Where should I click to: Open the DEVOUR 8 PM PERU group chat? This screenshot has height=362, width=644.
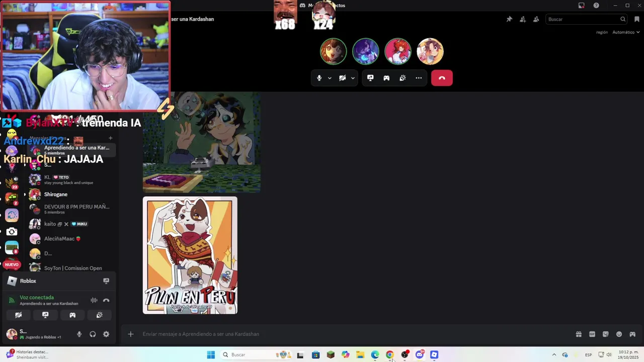click(x=71, y=209)
